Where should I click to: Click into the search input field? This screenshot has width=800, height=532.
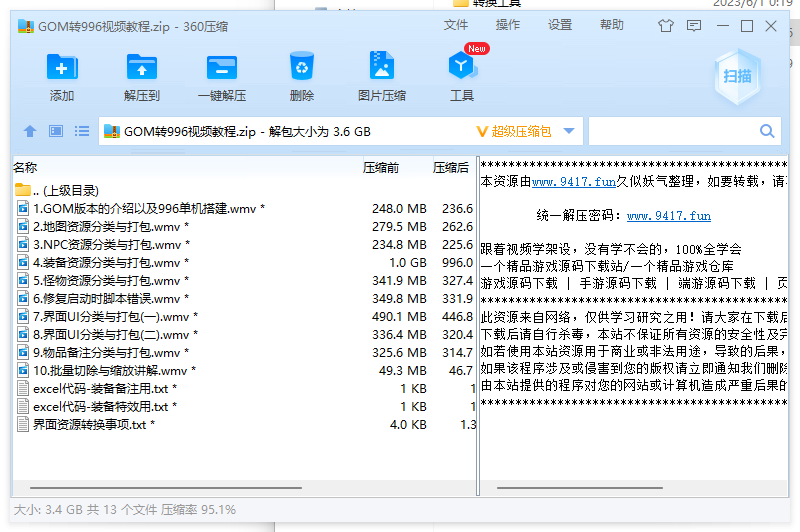pos(673,131)
